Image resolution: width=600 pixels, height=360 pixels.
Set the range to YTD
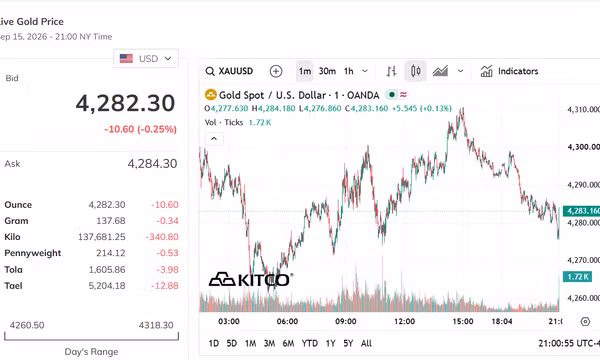310,343
